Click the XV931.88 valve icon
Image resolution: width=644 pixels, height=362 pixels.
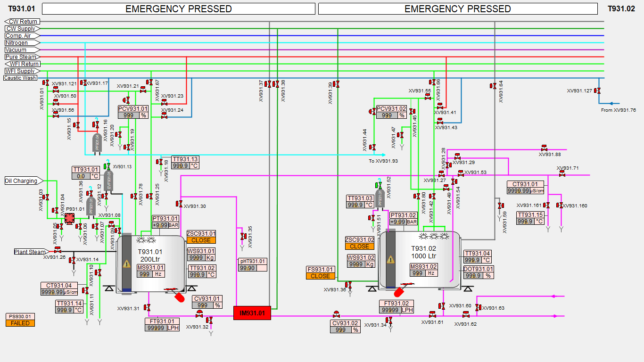coord(544,148)
